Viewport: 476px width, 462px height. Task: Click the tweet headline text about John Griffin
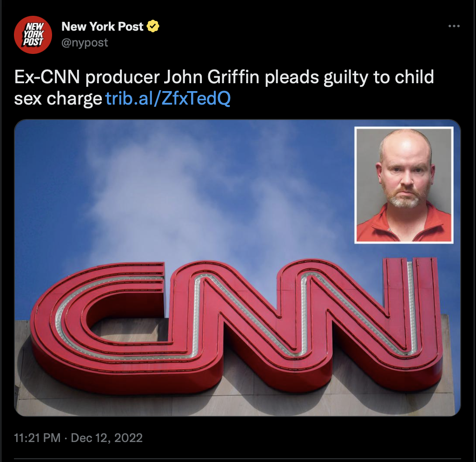coord(224,88)
